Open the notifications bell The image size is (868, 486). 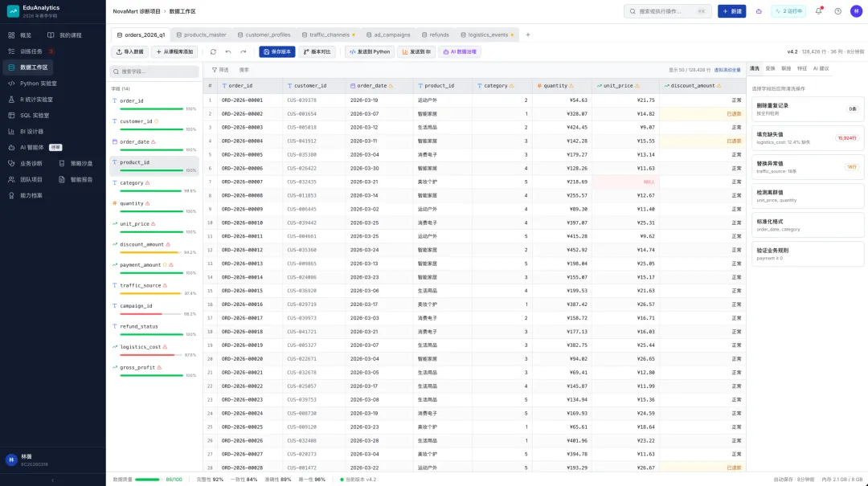[x=819, y=11]
